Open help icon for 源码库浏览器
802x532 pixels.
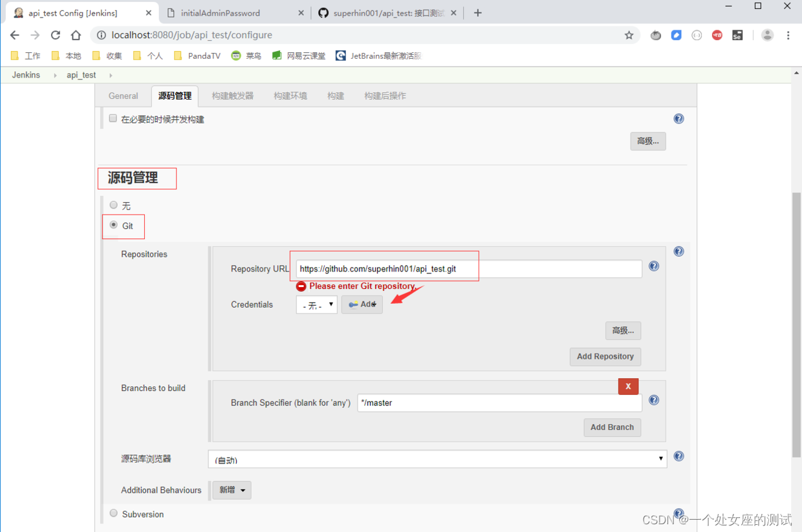click(678, 456)
